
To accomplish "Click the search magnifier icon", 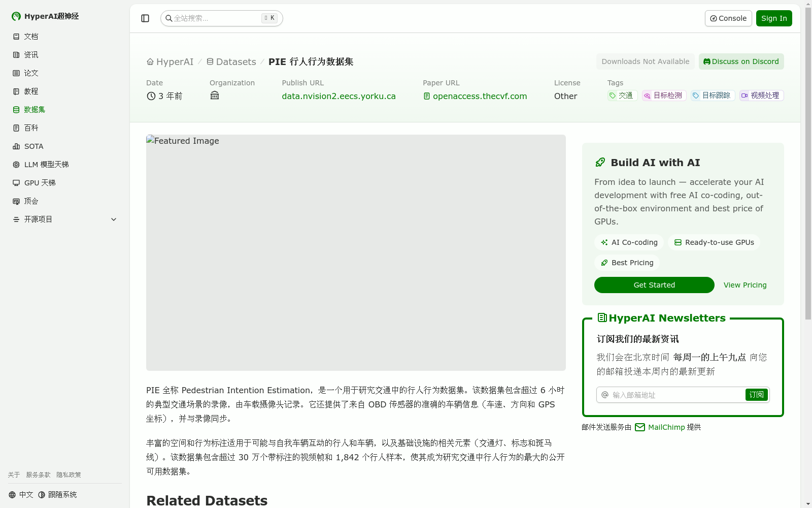I will click(x=169, y=18).
